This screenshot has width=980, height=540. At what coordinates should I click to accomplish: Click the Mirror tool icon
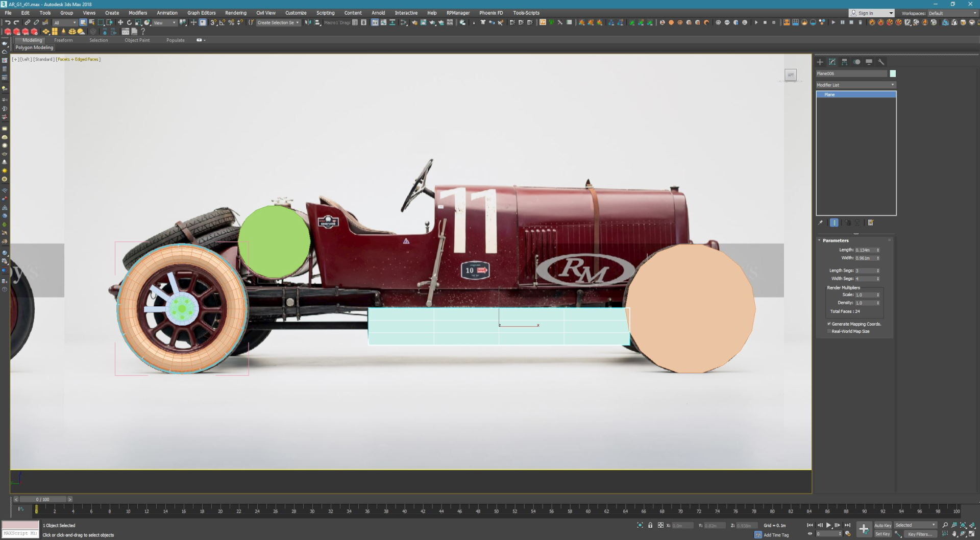(x=308, y=22)
